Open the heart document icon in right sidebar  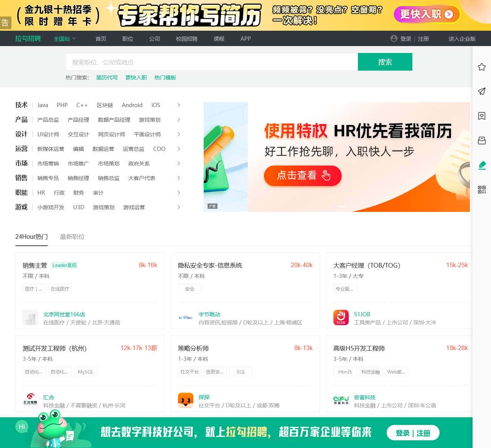(x=482, y=116)
